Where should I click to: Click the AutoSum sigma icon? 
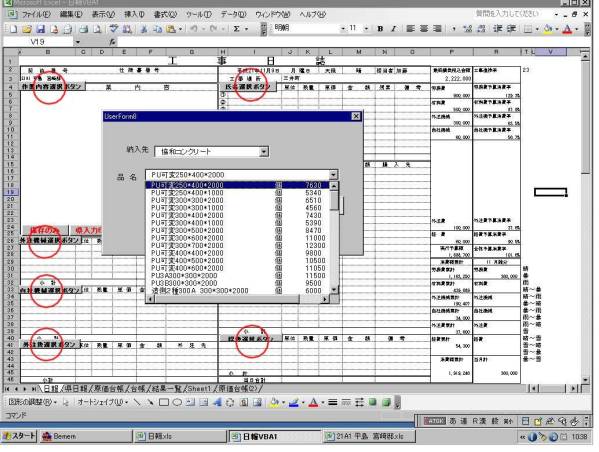(237, 29)
